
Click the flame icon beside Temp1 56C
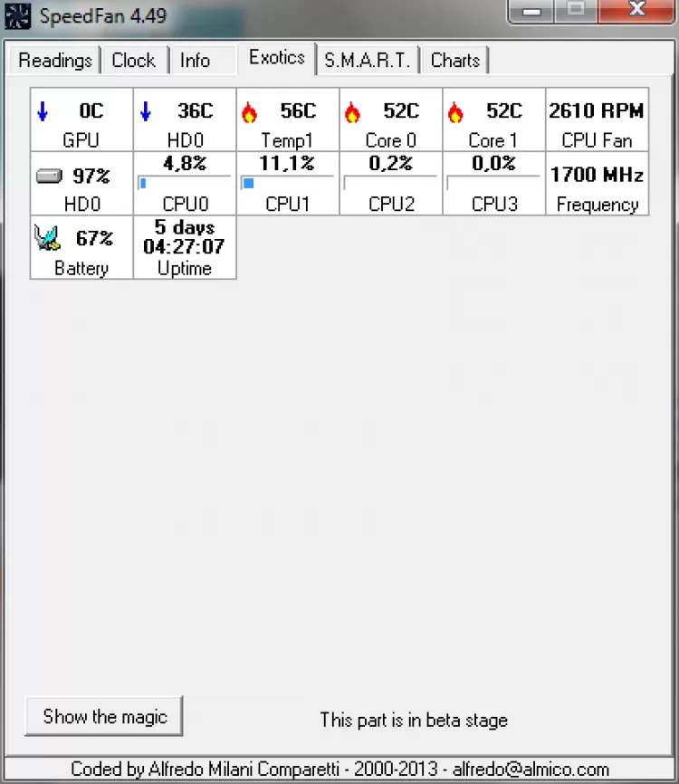tap(249, 112)
